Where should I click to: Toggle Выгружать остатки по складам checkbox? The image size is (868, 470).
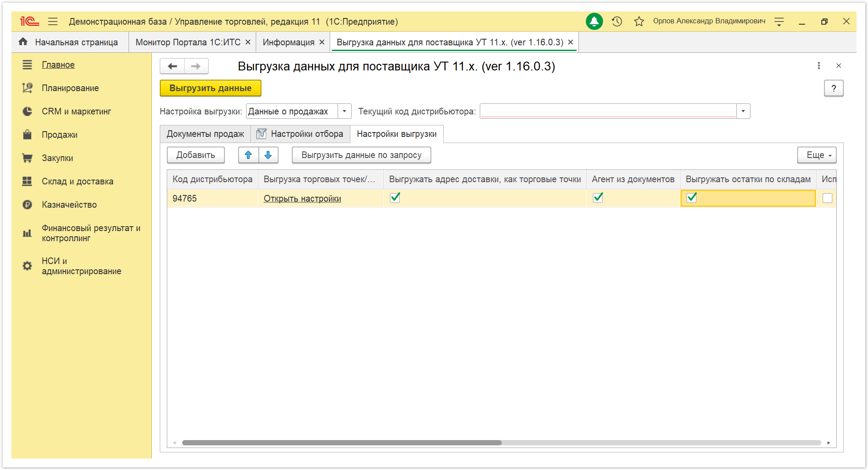click(x=692, y=198)
